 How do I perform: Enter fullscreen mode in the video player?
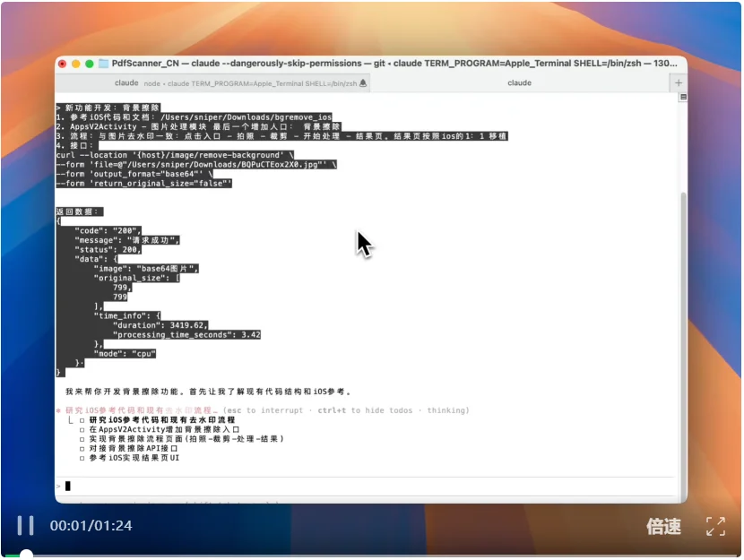click(x=715, y=526)
